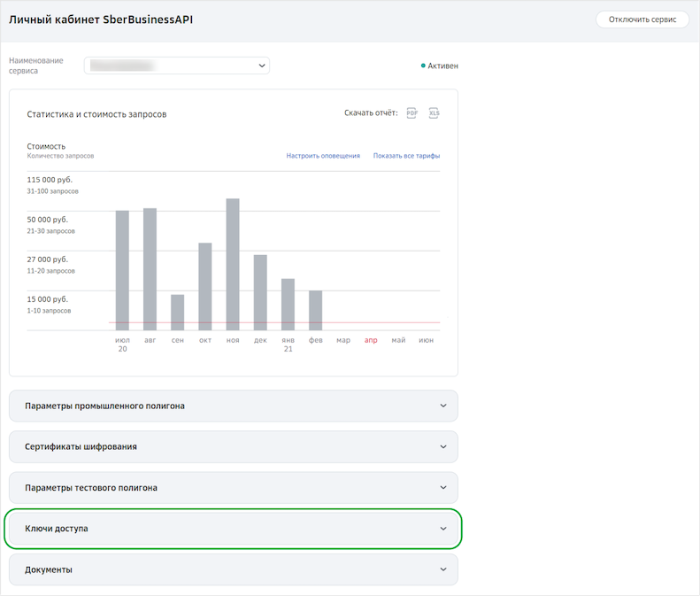Click Личный кабинет SberBusinessAPI title
Viewport: 700px width, 596px height.
pos(101,19)
